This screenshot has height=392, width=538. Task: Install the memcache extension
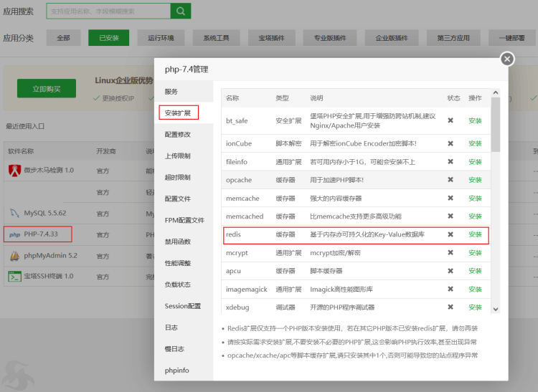pos(475,198)
